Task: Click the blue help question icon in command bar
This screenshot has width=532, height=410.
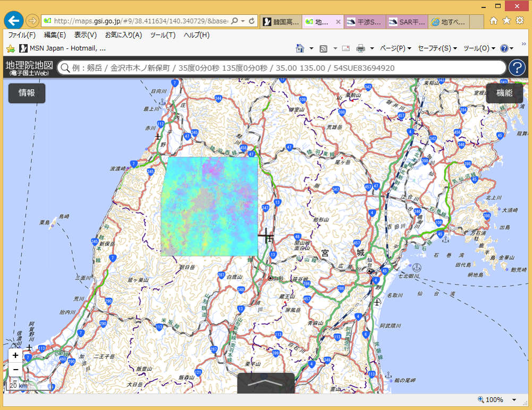Action: [x=504, y=48]
